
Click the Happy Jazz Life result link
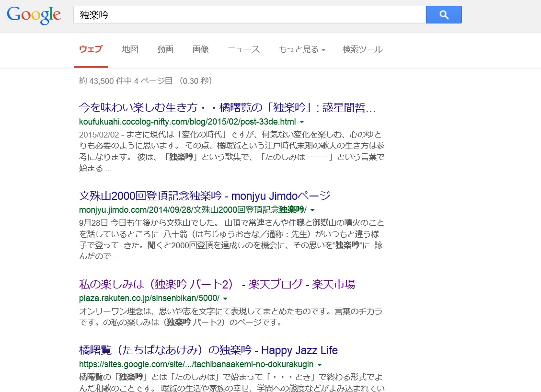(x=208, y=350)
